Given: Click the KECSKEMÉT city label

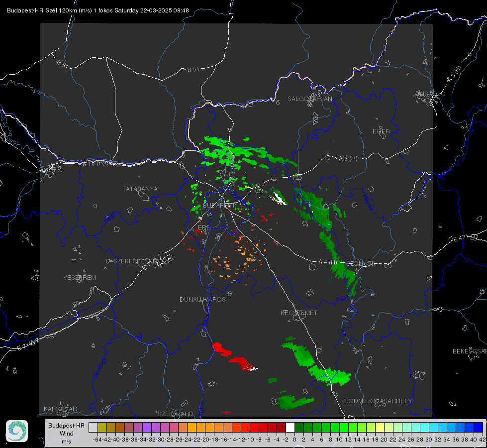Looking at the screenshot, I should tap(299, 313).
